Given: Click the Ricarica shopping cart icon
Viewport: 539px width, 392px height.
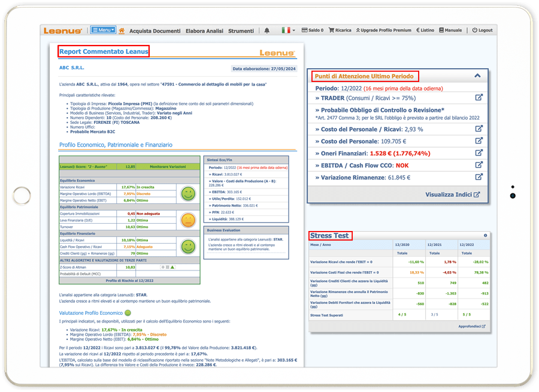Looking at the screenshot, I should pos(331,31).
